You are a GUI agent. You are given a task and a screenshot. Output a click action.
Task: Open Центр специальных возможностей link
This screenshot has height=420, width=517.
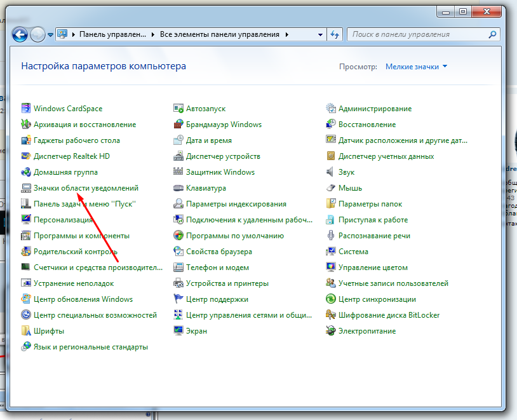pyautogui.click(x=95, y=315)
